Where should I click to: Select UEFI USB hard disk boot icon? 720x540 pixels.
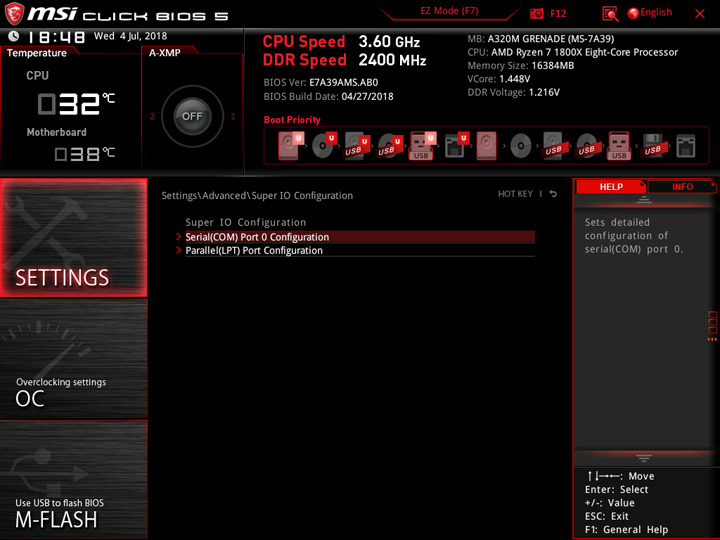click(x=357, y=146)
